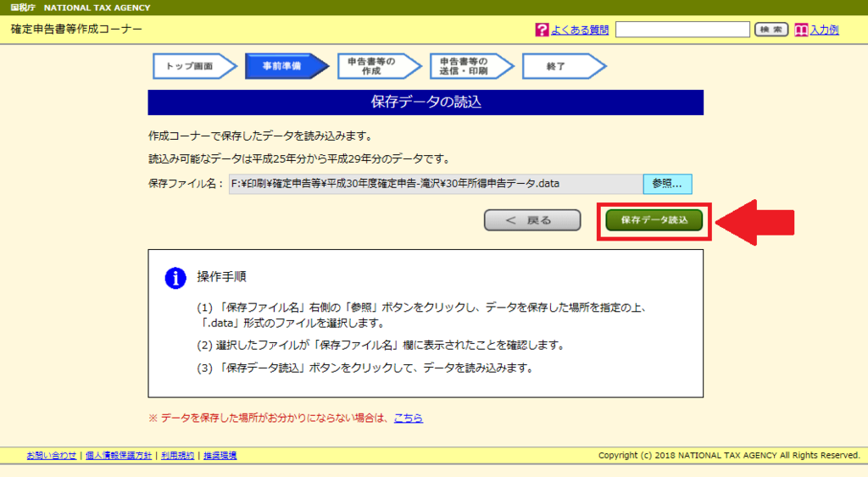Click the blue info icon beside 操作手順

click(175, 278)
